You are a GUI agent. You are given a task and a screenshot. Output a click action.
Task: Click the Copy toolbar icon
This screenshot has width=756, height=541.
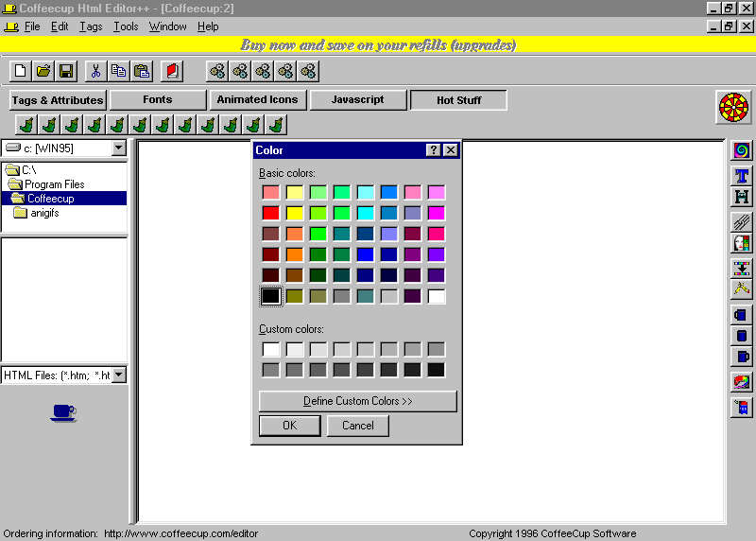pos(119,72)
